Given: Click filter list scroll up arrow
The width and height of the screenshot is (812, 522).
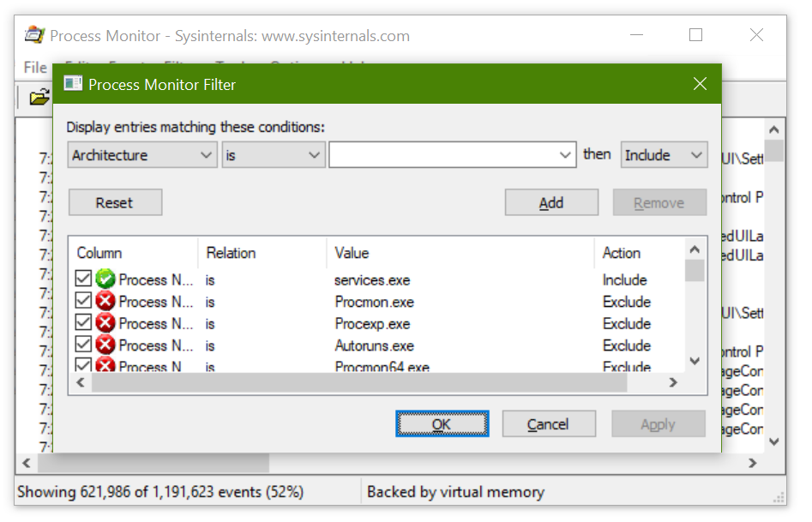Looking at the screenshot, I should click(x=695, y=249).
